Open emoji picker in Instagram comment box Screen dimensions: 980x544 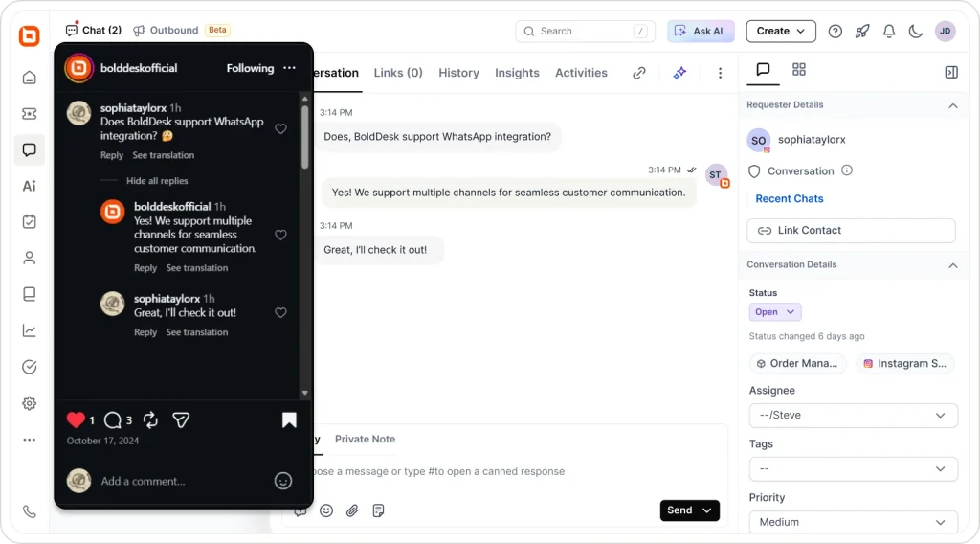point(283,481)
